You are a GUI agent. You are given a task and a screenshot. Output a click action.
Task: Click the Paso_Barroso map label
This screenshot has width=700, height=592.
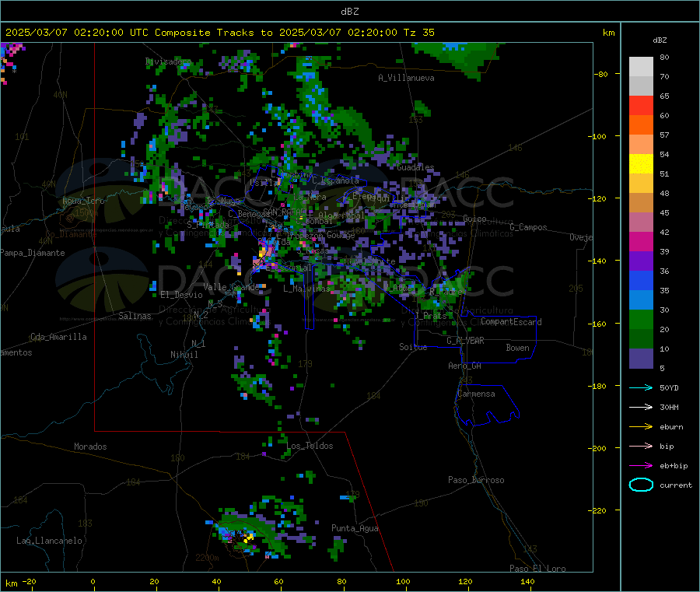coord(476,480)
